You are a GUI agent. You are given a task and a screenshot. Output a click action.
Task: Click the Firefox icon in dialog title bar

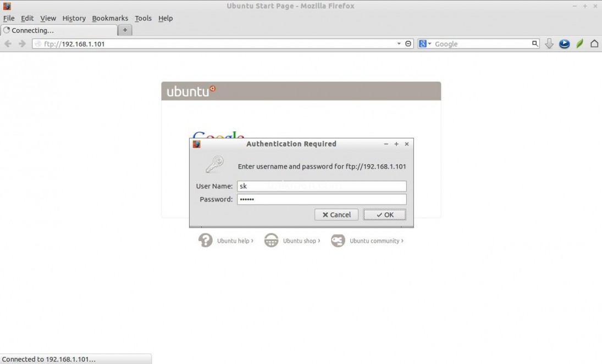pos(197,144)
